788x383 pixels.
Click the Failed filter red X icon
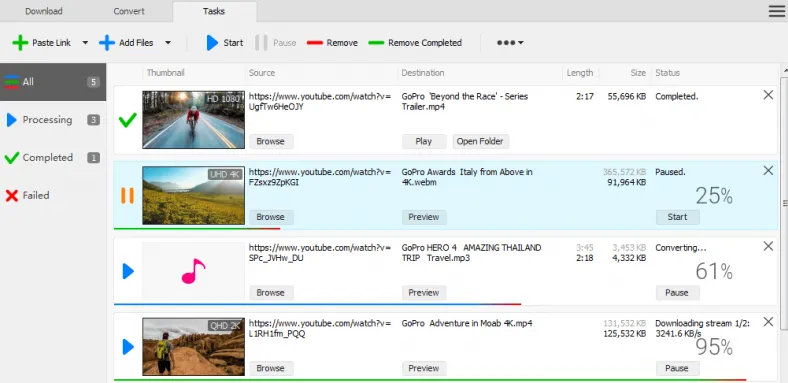tap(12, 196)
